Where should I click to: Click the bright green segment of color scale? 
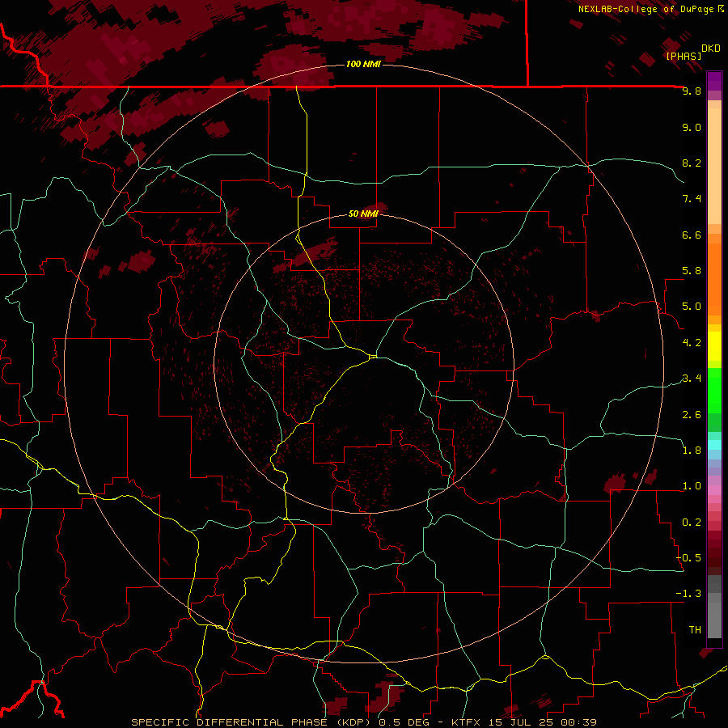coord(714,392)
